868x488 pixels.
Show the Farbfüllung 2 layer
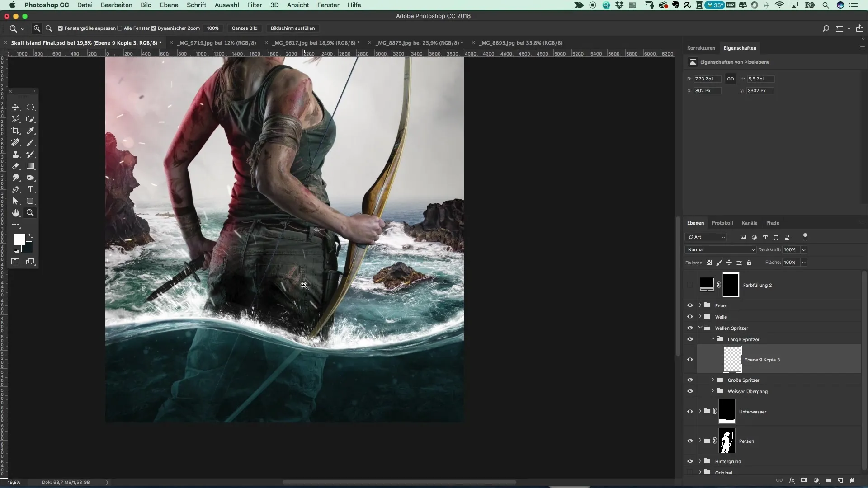(690, 285)
